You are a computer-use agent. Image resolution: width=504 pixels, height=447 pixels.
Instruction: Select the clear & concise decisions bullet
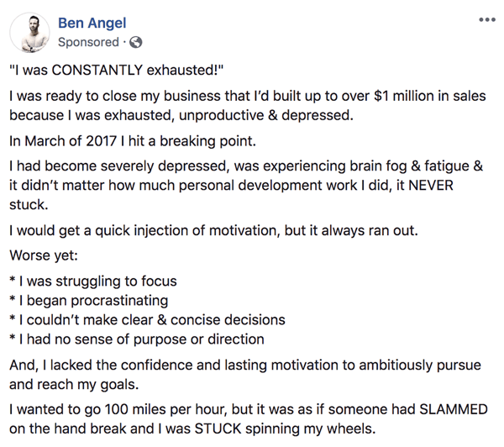pyautogui.click(x=147, y=319)
